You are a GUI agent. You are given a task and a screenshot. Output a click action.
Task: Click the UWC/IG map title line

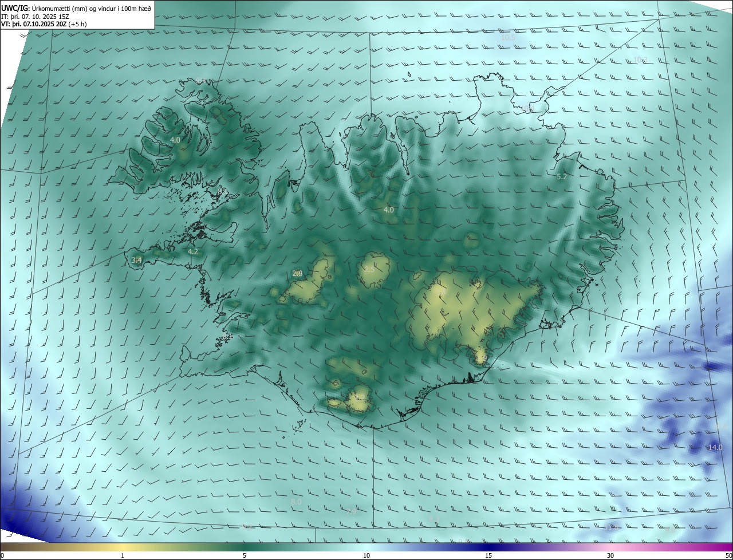click(77, 8)
